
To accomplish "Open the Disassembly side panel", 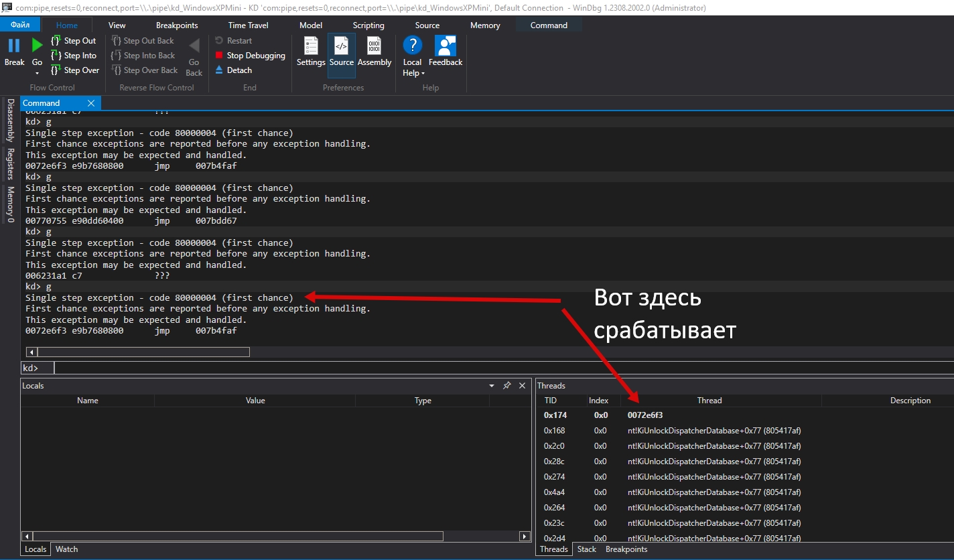I will pos(10,121).
